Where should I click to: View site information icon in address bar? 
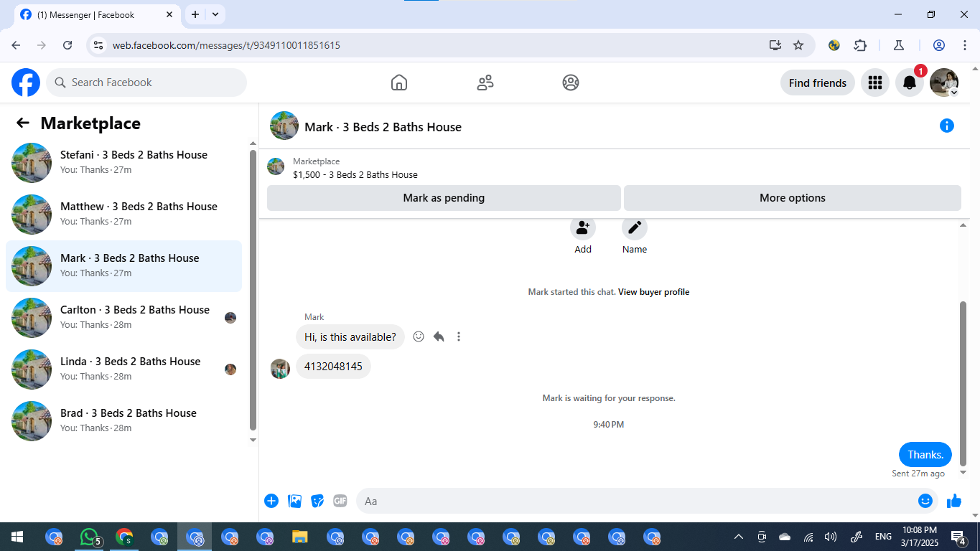coord(99,45)
